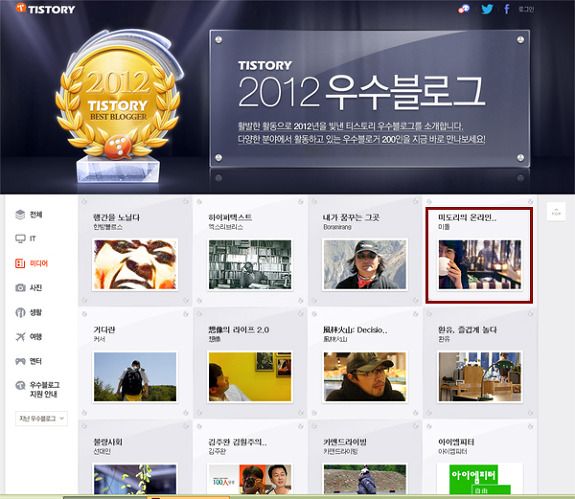Open the 불량사회 blog title
The height and width of the screenshot is (499, 575).
click(x=108, y=442)
